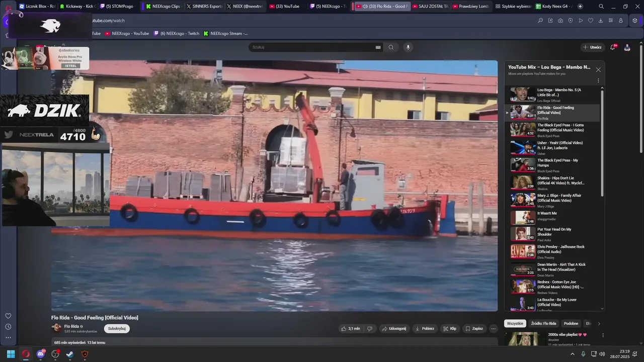Switch to the NEEXcsgo Clips tab

pyautogui.click(x=164, y=7)
